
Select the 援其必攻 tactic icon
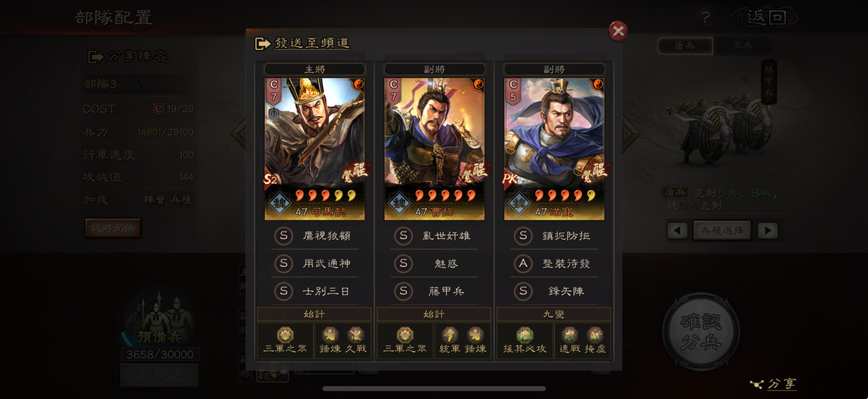(x=525, y=335)
